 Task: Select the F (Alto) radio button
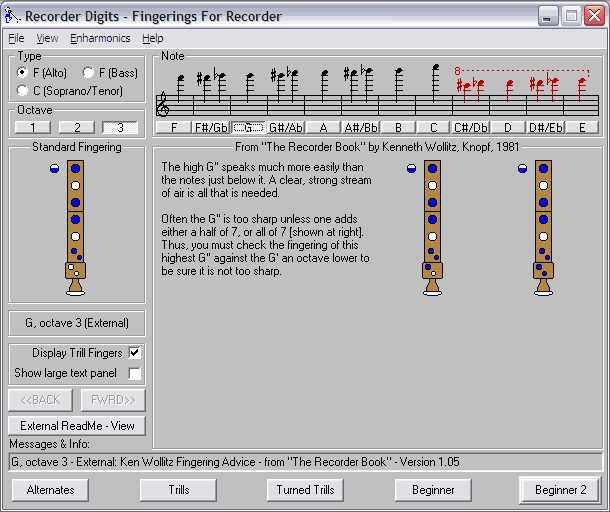(23, 73)
